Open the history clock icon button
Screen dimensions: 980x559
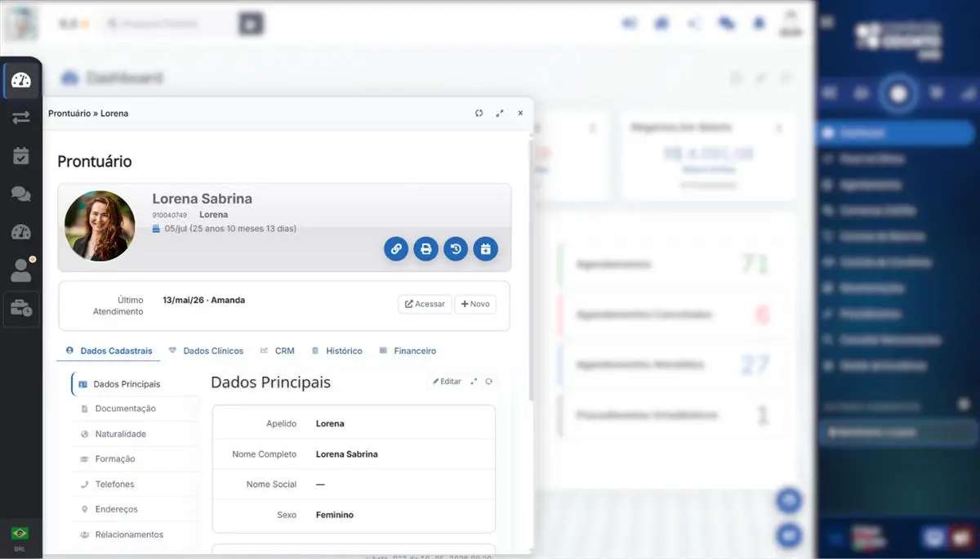tap(456, 248)
